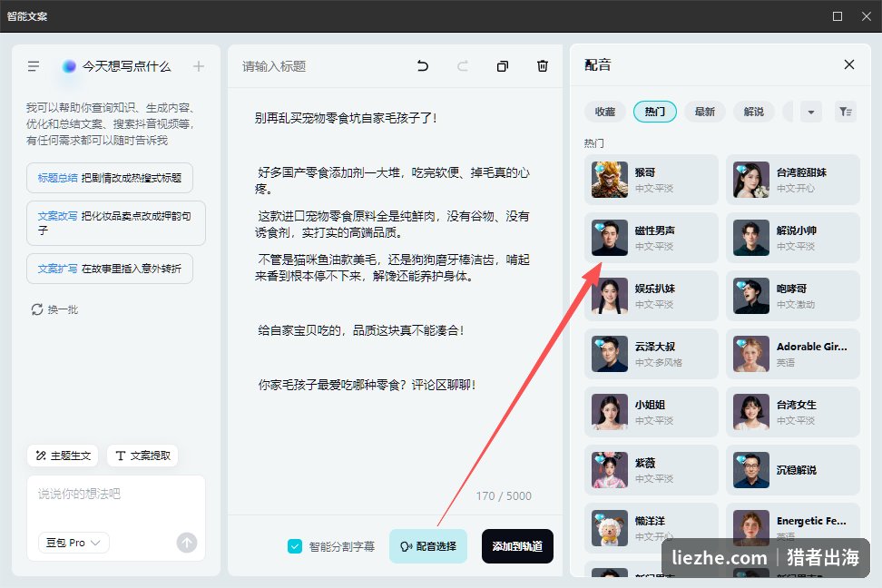Choose the 咆哮哥 voice
Image resolution: width=882 pixels, height=588 pixels.
[793, 296]
